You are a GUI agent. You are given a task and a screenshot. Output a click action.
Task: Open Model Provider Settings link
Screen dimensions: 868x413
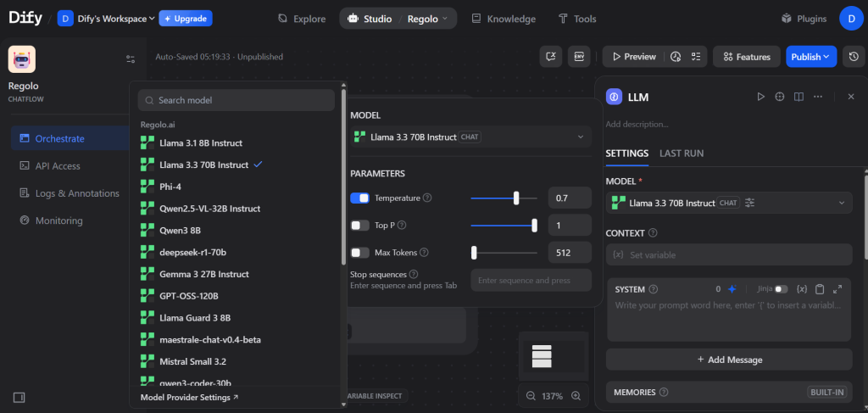point(189,397)
